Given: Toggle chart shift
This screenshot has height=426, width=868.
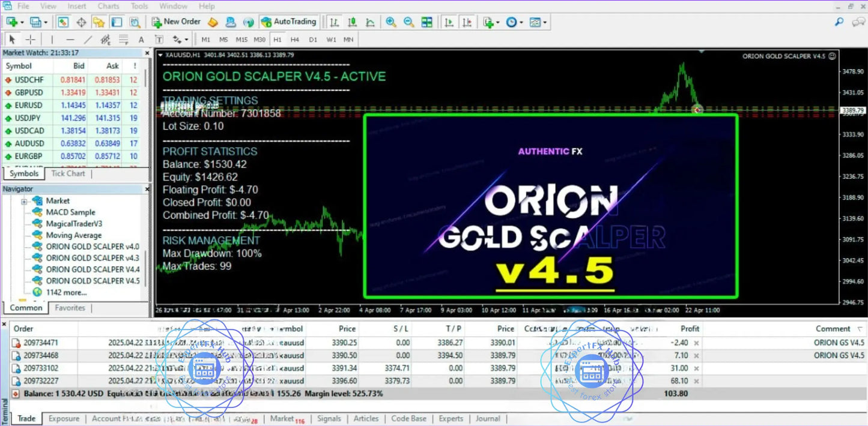Looking at the screenshot, I should pyautogui.click(x=467, y=22).
